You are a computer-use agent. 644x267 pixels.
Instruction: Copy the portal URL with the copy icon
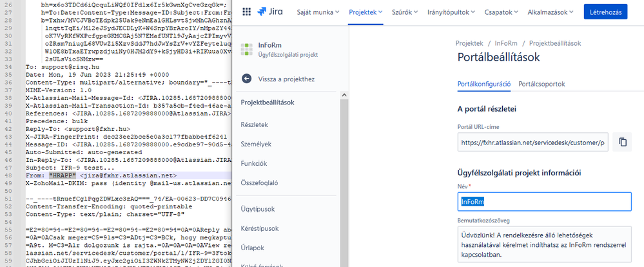(623, 142)
